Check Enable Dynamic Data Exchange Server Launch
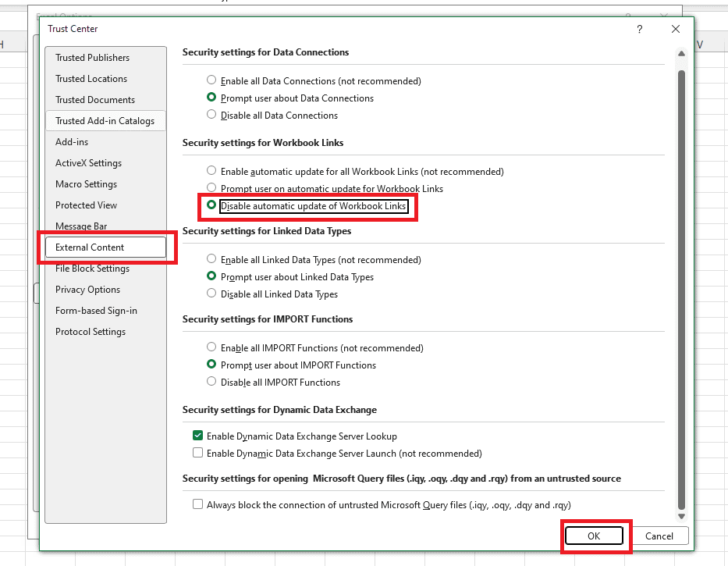 [x=197, y=453]
